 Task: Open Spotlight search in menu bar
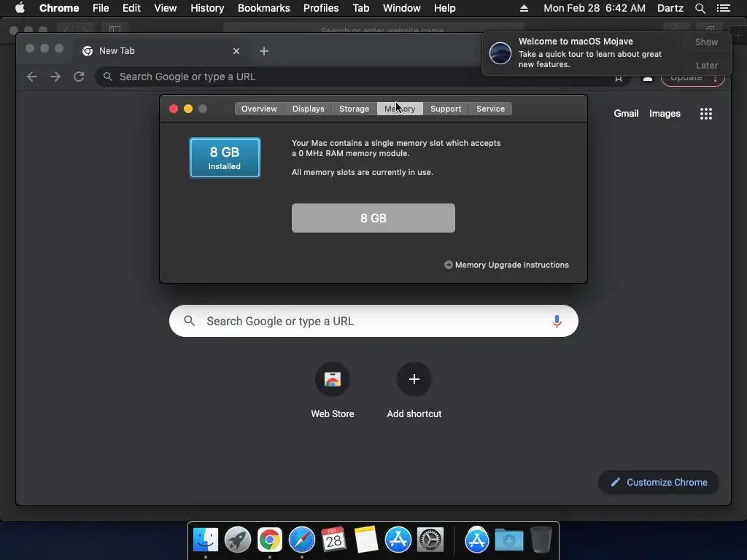click(700, 8)
